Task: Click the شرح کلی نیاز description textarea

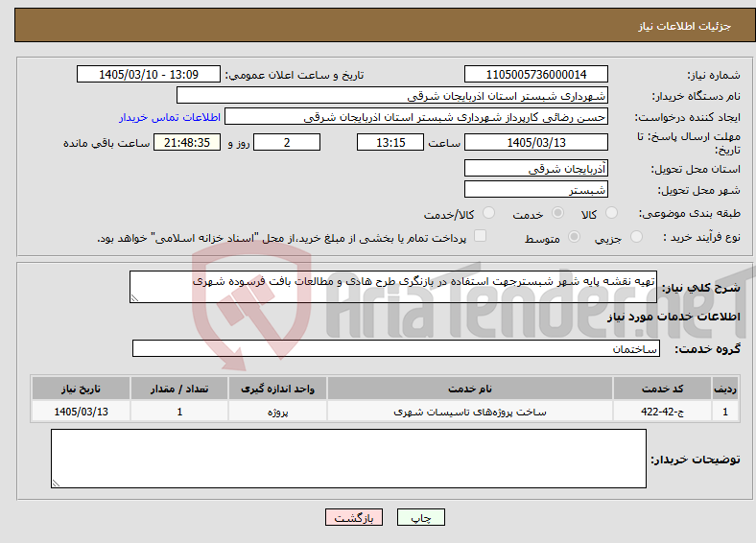Action: pyautogui.click(x=393, y=287)
